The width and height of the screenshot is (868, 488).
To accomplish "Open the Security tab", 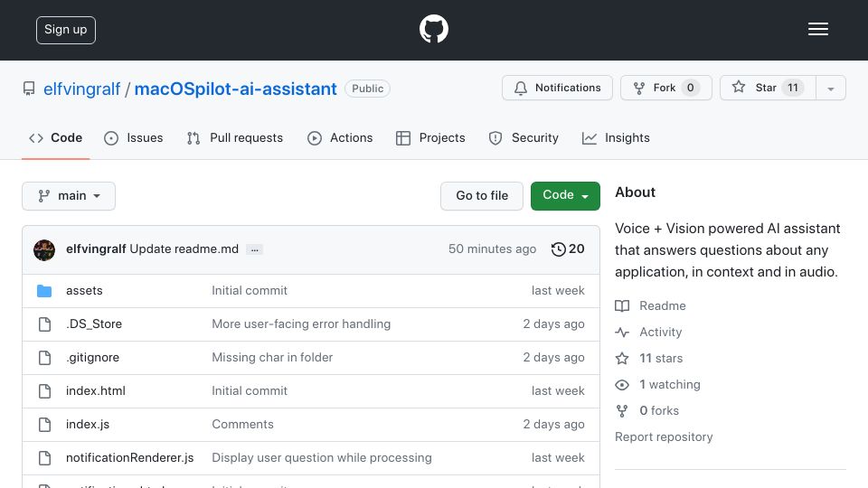I will click(x=524, y=137).
